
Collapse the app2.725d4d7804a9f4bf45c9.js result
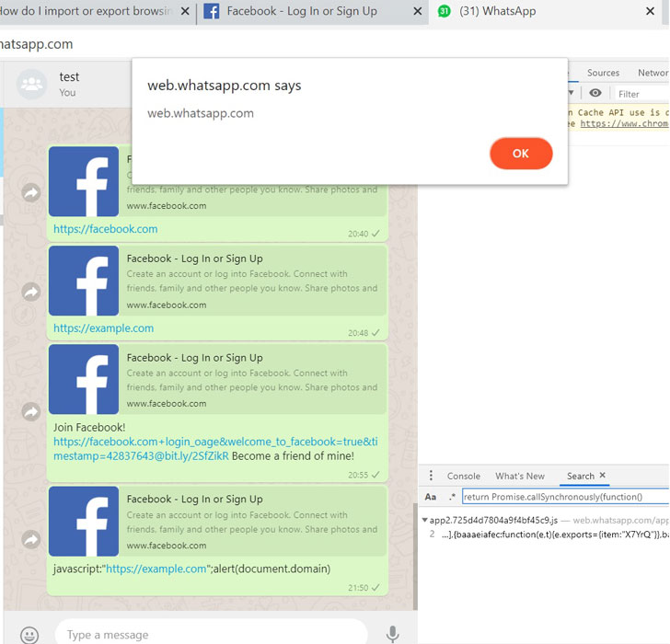[424, 520]
